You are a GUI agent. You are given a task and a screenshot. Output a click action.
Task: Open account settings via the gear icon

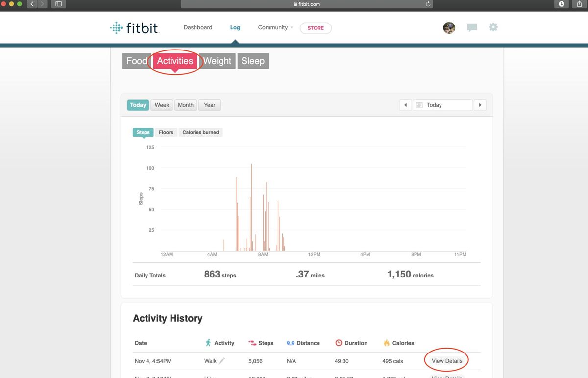point(493,27)
